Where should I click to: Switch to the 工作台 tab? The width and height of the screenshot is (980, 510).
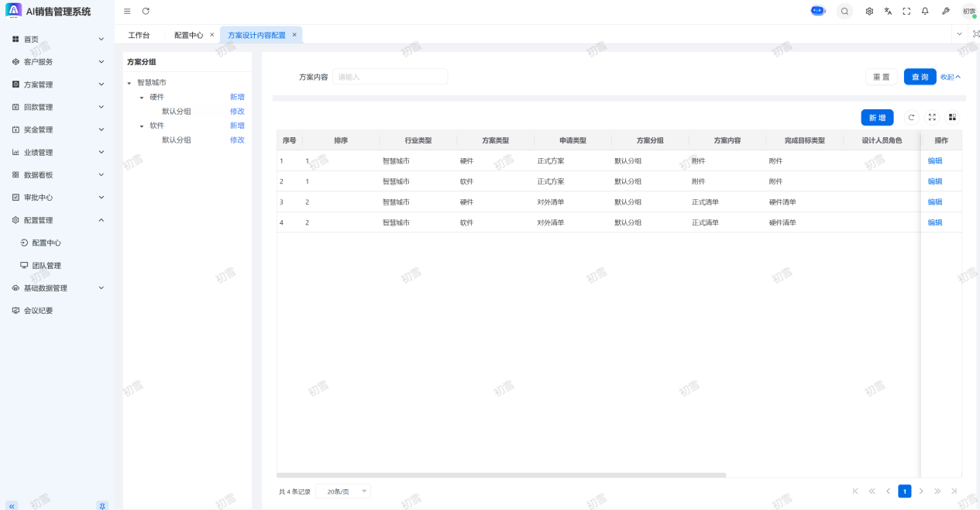point(139,35)
